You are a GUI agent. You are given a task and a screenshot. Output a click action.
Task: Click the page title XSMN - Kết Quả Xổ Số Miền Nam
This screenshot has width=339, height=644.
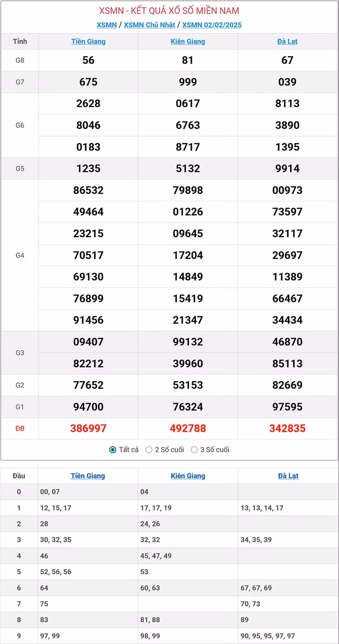tap(169, 10)
